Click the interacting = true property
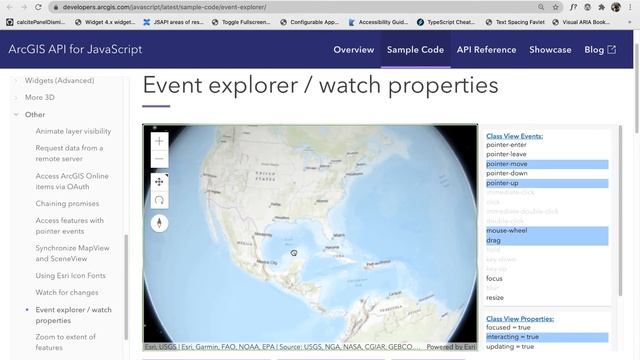640x360 pixels. [x=547, y=337]
